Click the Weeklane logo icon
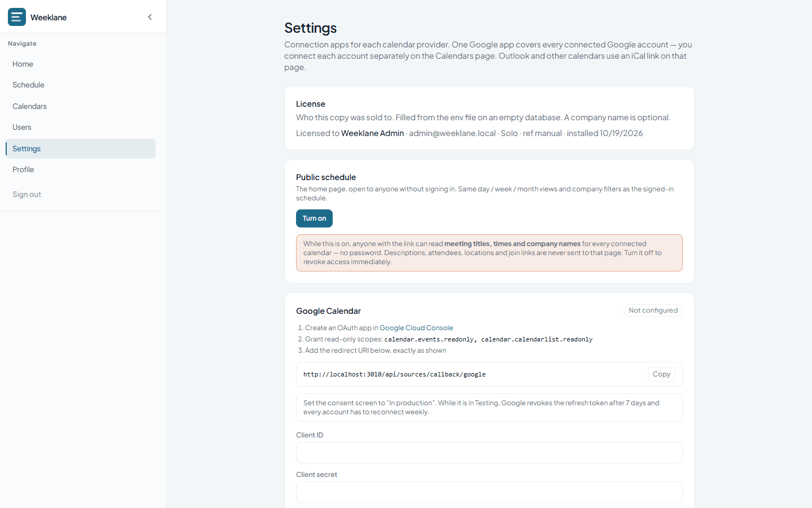812x508 pixels. coord(17,17)
